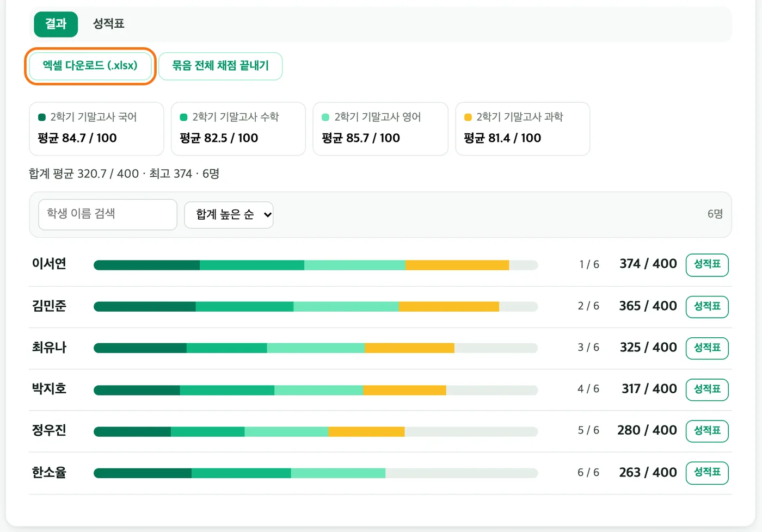762x532 pixels.
Task: Focus the 학생 이름 검색 input field
Action: click(108, 214)
